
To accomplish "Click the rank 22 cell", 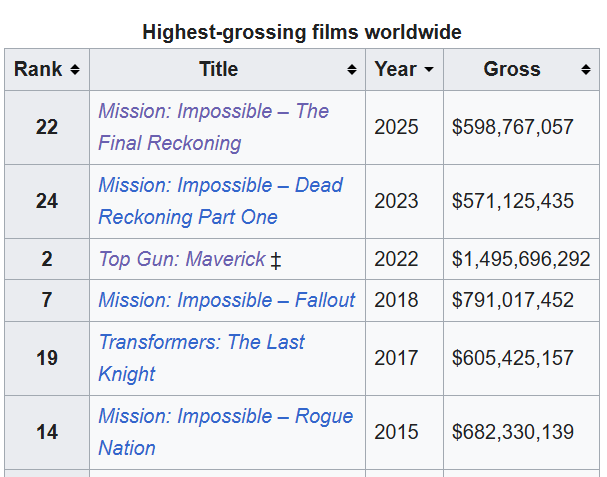I will (47, 127).
